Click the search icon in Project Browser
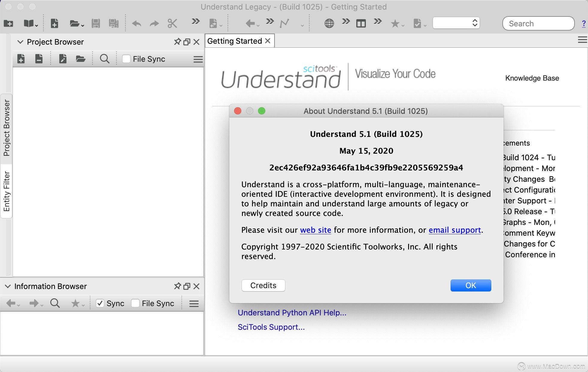 (x=104, y=59)
